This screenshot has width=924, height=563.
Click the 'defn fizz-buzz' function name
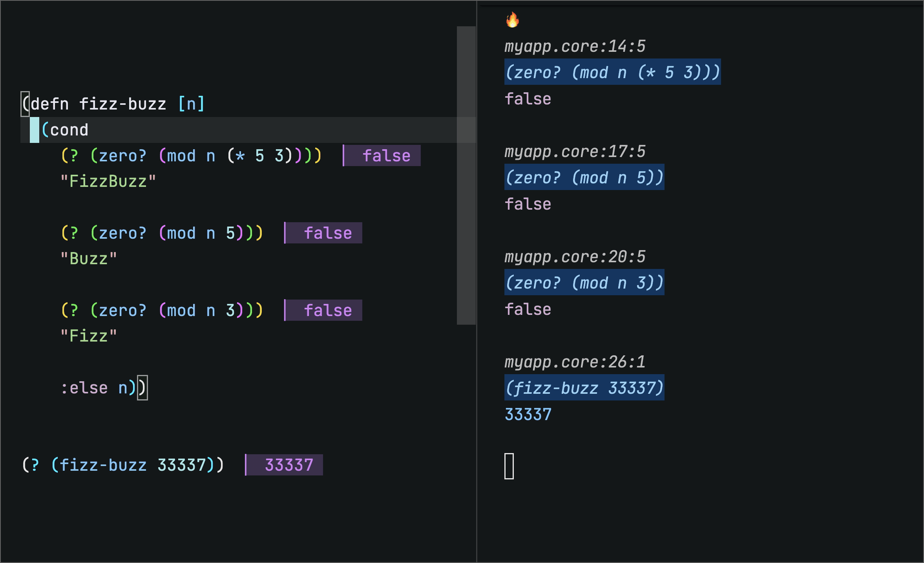[x=99, y=104]
